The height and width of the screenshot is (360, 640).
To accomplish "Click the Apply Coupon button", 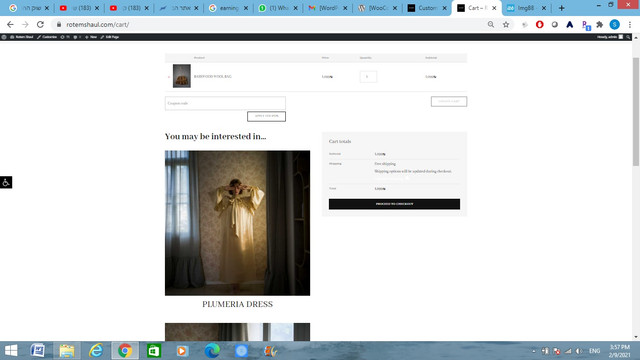I will pos(266,116).
